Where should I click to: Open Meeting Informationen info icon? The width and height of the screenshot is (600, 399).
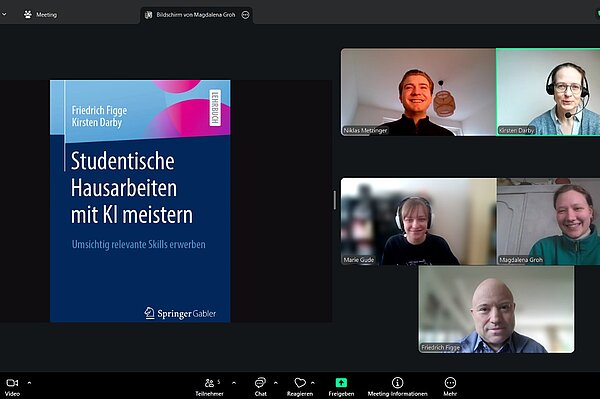(x=398, y=383)
